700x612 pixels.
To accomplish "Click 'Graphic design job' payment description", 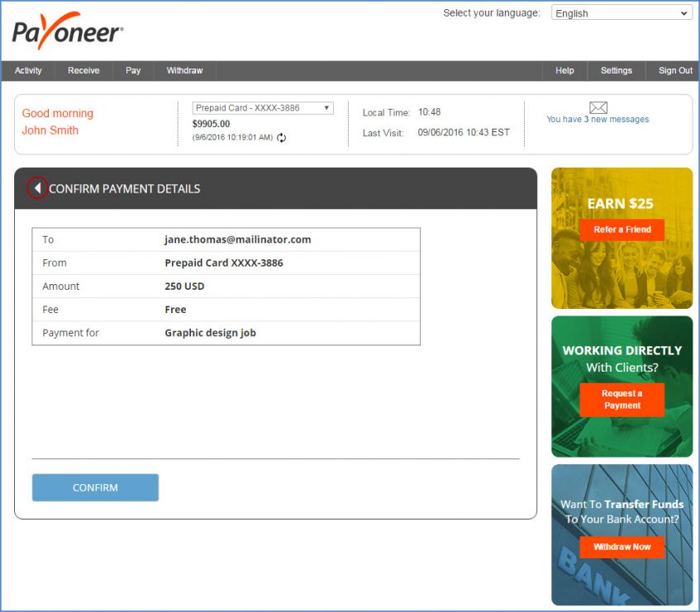I will (210, 333).
